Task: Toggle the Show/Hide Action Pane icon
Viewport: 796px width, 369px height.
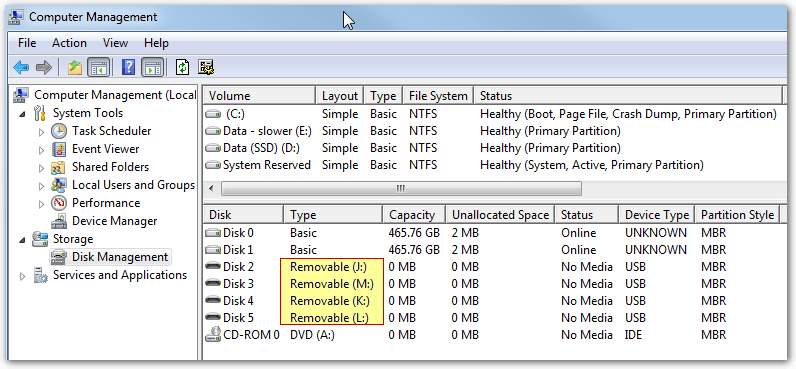Action: 152,67
